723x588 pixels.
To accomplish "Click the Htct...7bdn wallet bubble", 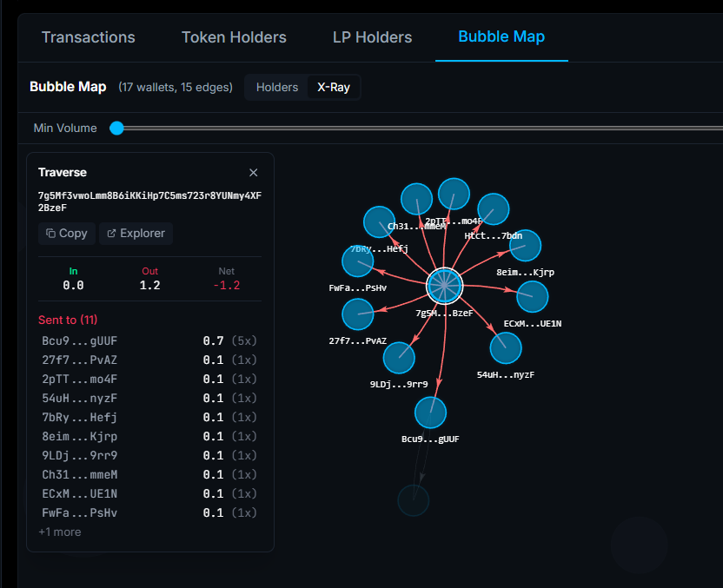I will 494,209.
